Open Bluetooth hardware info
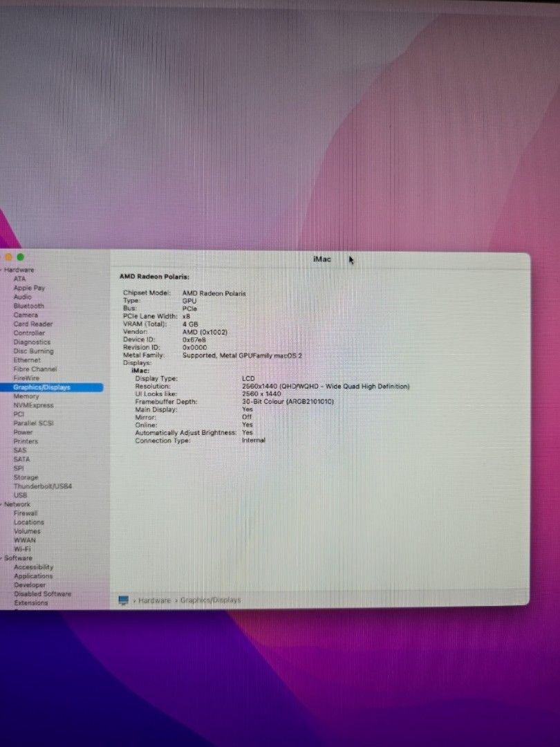This screenshot has width=560, height=747. [28, 306]
